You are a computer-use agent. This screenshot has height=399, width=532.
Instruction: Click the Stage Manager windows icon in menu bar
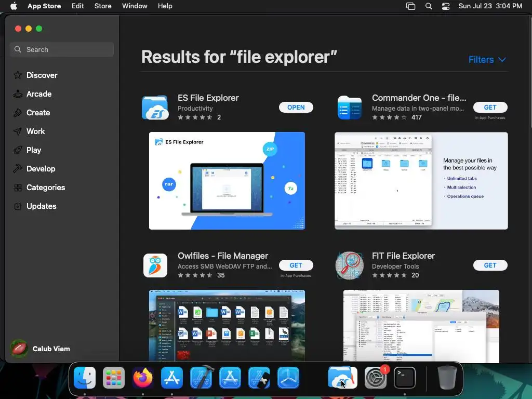click(x=410, y=6)
